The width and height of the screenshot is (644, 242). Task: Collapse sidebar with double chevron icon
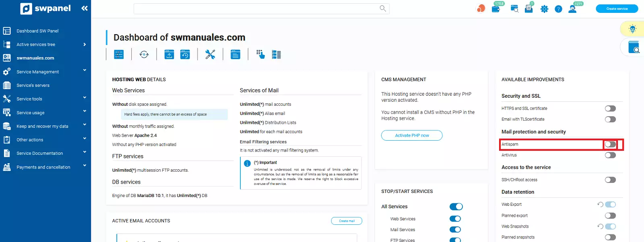(84, 8)
